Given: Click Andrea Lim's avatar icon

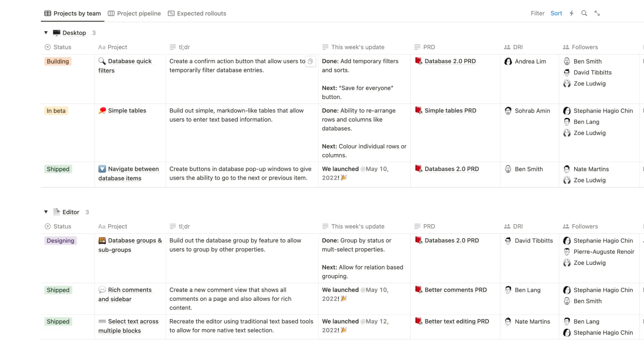Looking at the screenshot, I should [508, 62].
